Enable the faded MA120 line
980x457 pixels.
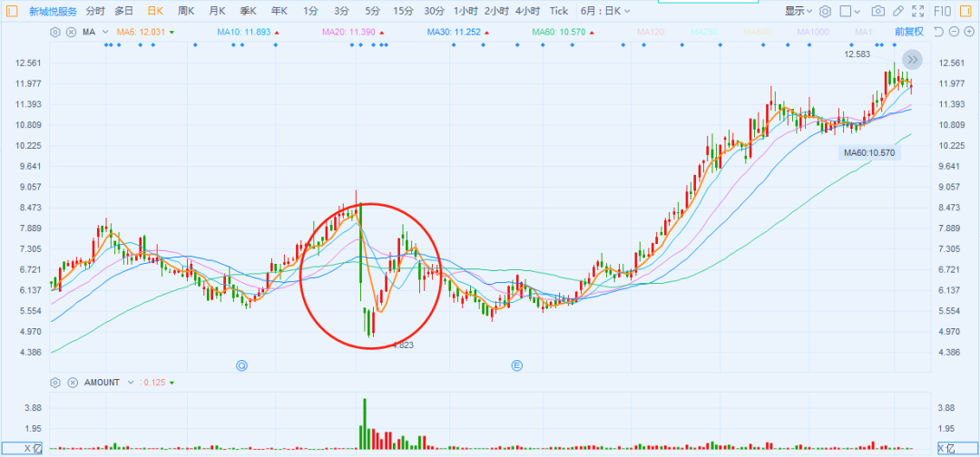point(652,32)
